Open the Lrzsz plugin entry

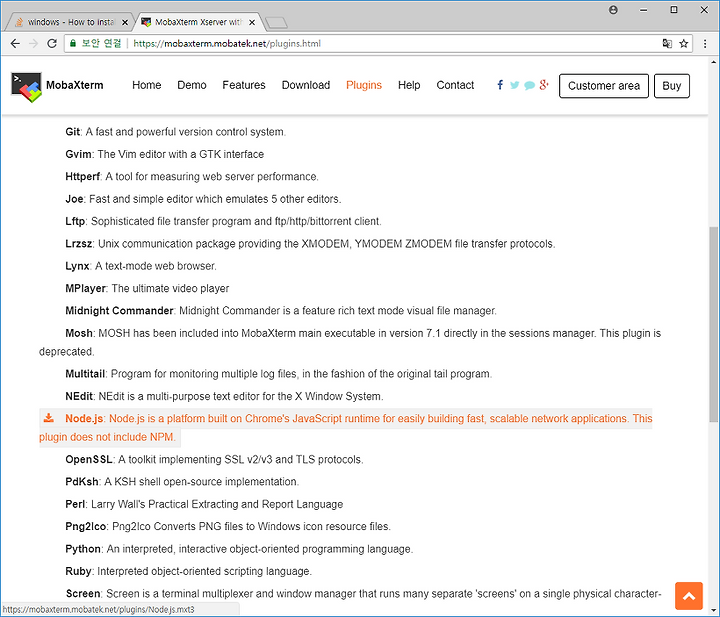coord(310,244)
